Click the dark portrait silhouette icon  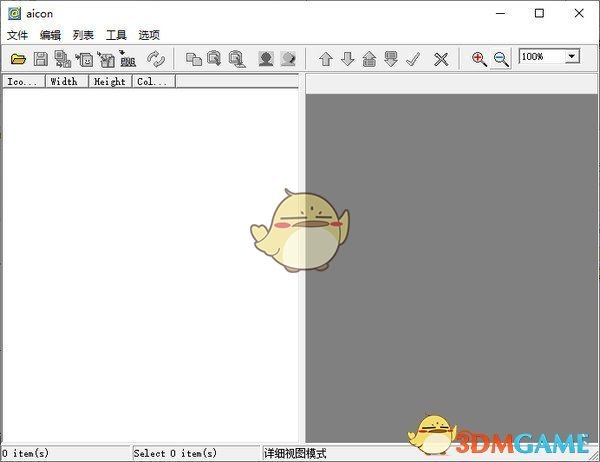pos(266,59)
